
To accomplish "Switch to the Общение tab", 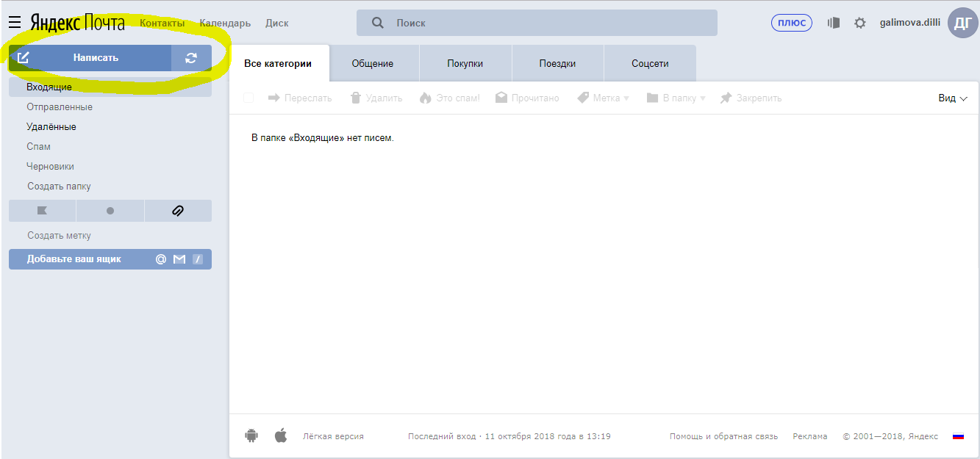I will [373, 63].
